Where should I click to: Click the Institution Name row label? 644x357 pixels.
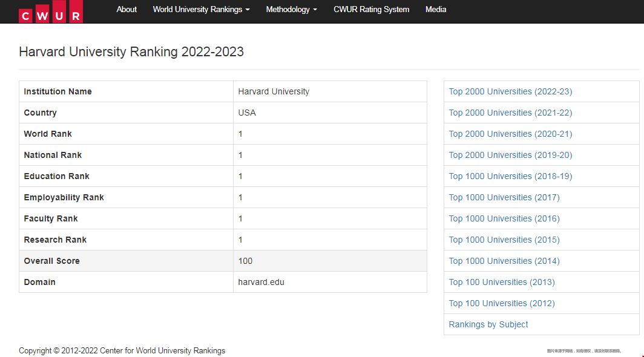(x=57, y=91)
